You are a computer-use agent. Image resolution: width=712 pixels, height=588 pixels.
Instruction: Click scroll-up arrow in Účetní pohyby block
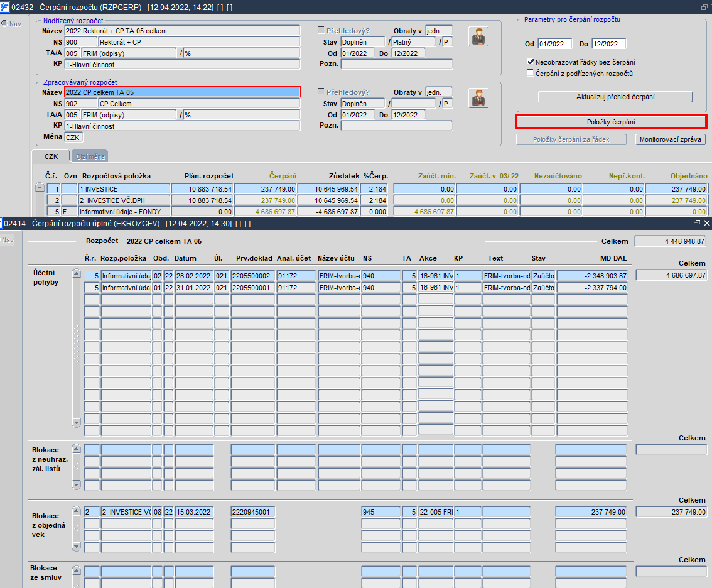coord(77,273)
